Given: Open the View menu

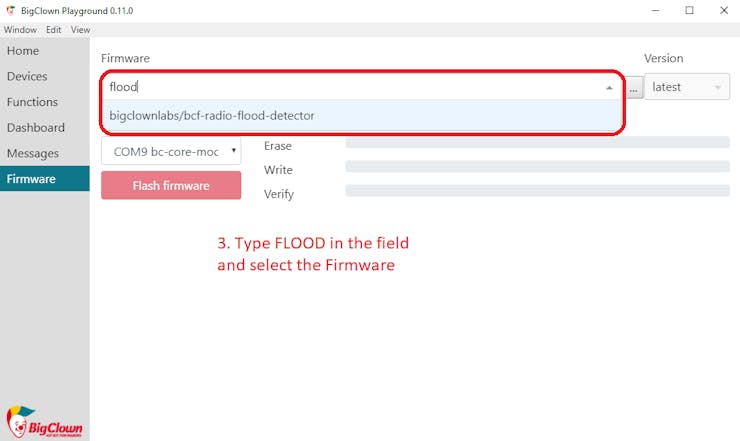Looking at the screenshot, I should click(x=80, y=30).
